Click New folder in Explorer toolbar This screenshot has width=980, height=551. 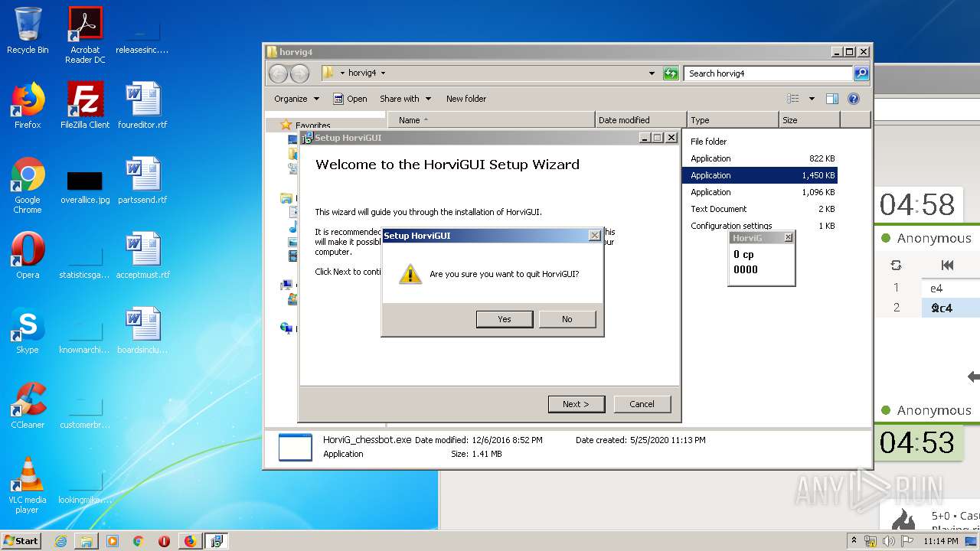pyautogui.click(x=466, y=99)
